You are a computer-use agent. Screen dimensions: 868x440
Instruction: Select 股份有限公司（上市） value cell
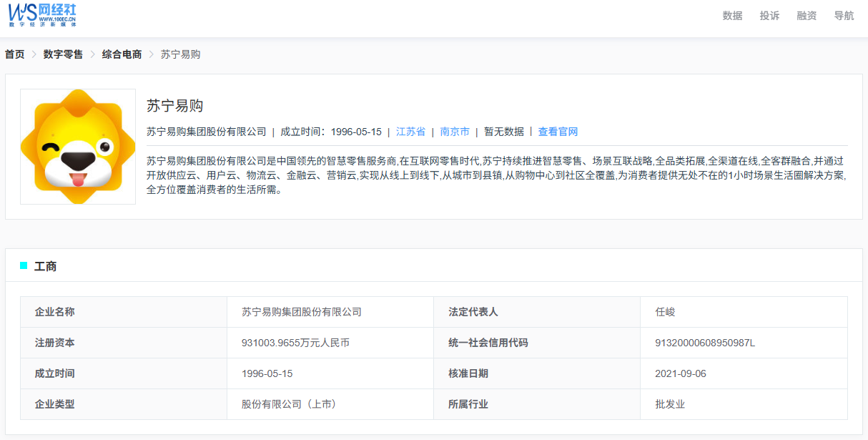pos(330,404)
